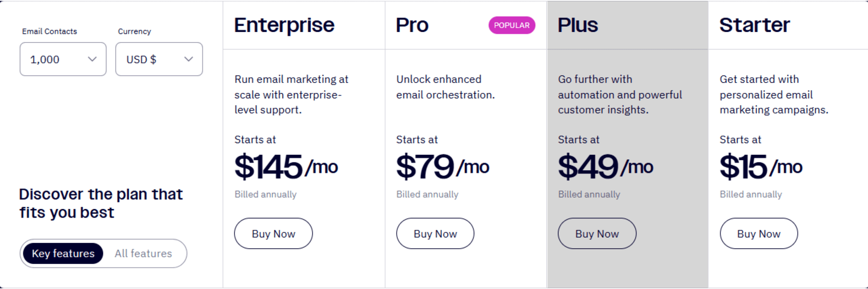Select the Plus plan heading
The image size is (868, 289).
pyautogui.click(x=577, y=25)
